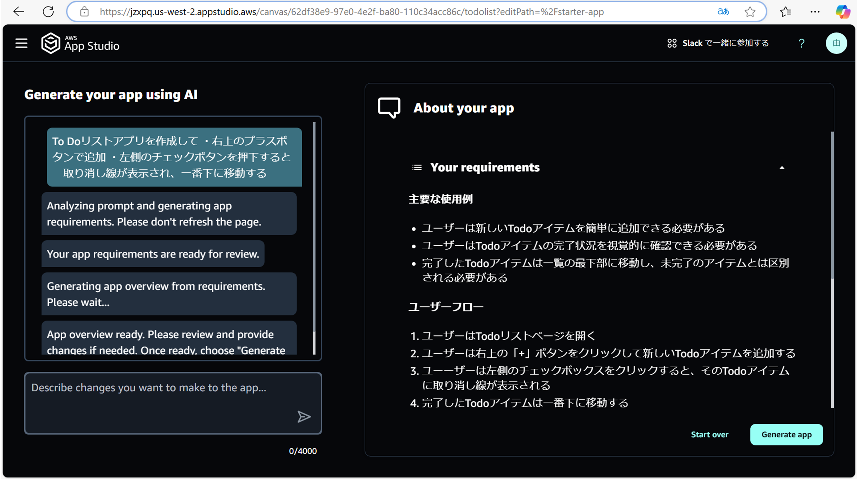Image resolution: width=858 pixels, height=504 pixels.
Task: Refresh the browser page
Action: (x=48, y=11)
